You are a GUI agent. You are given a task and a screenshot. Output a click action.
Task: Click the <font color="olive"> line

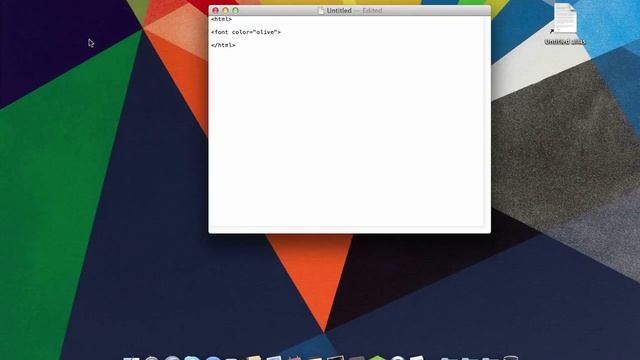246,32
